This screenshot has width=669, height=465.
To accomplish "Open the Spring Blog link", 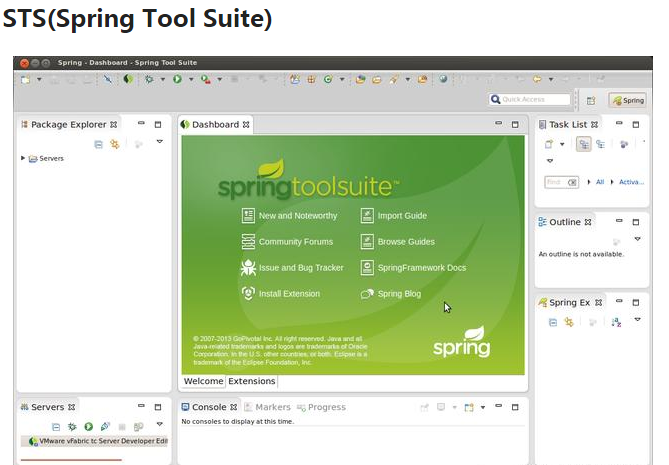I will 398,294.
